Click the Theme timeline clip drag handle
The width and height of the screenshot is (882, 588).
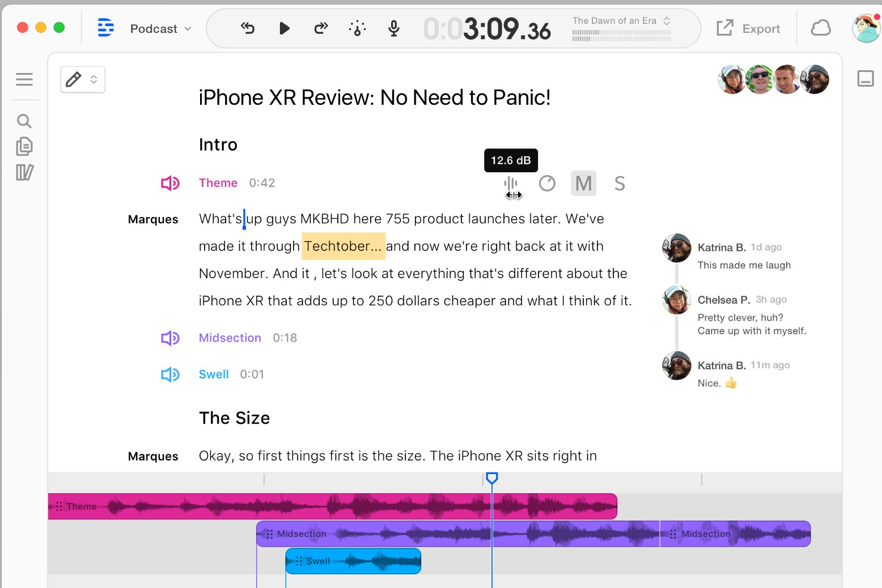[x=59, y=506]
